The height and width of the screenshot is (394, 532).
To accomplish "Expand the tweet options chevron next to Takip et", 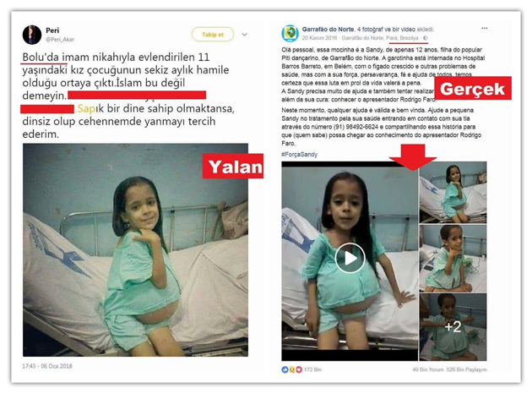I will click(244, 35).
